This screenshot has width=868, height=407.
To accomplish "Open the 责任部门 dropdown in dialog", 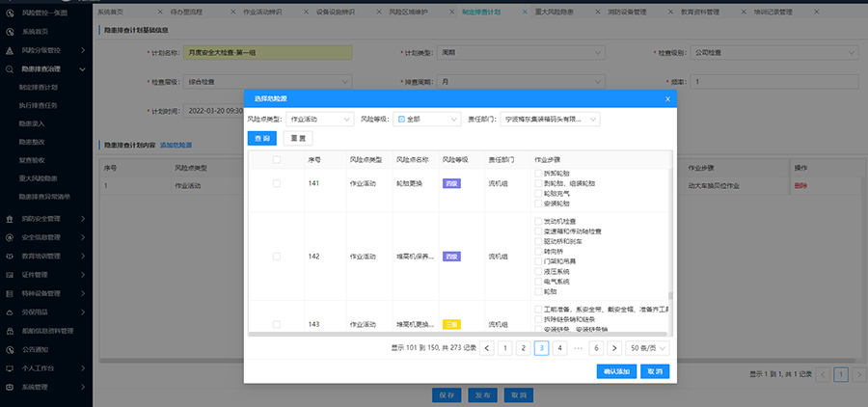I will (x=550, y=119).
